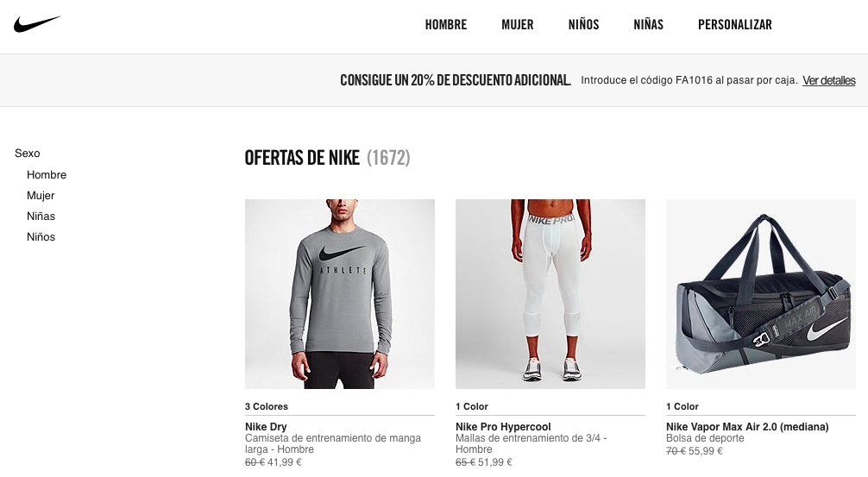This screenshot has height=477, width=868.
Task: Select the Sexo filter heading
Action: pyautogui.click(x=27, y=154)
